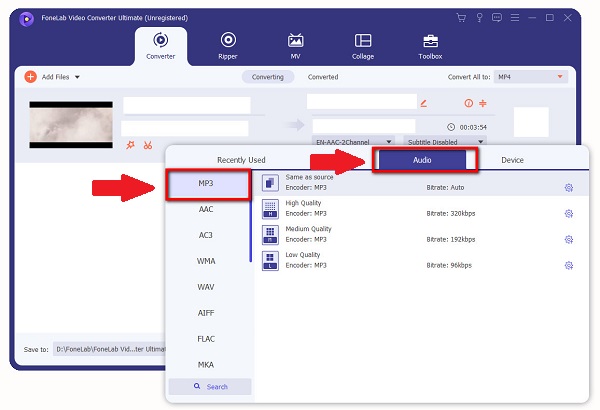
Task: Select AC3 in the format list
Action: point(206,235)
